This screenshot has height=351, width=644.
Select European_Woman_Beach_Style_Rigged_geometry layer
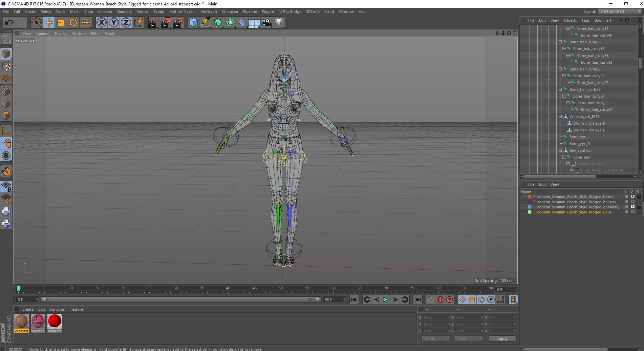[x=576, y=207]
